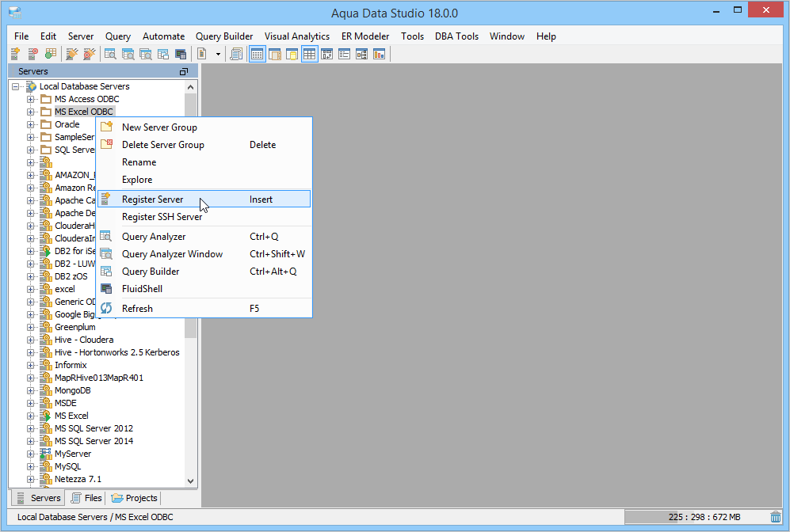Choose New Server Group from context menu
This screenshot has width=790, height=532.
tap(204, 127)
